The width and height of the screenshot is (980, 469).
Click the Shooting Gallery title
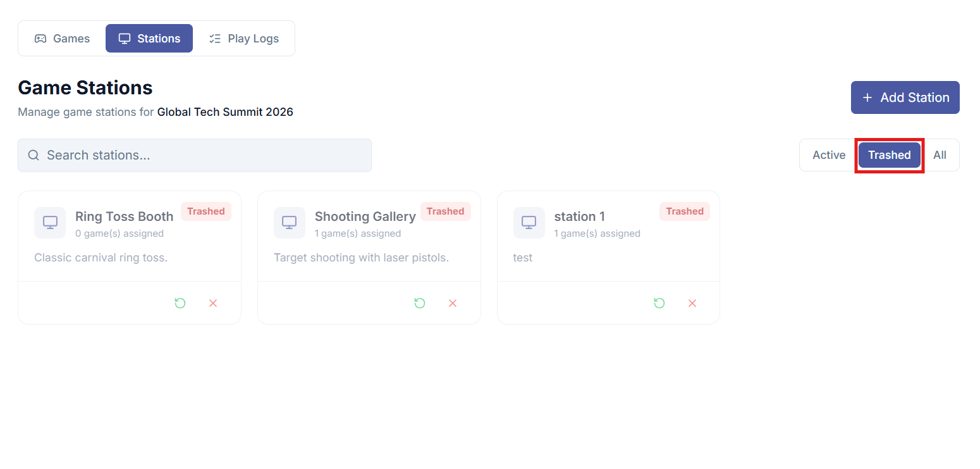[x=365, y=216]
